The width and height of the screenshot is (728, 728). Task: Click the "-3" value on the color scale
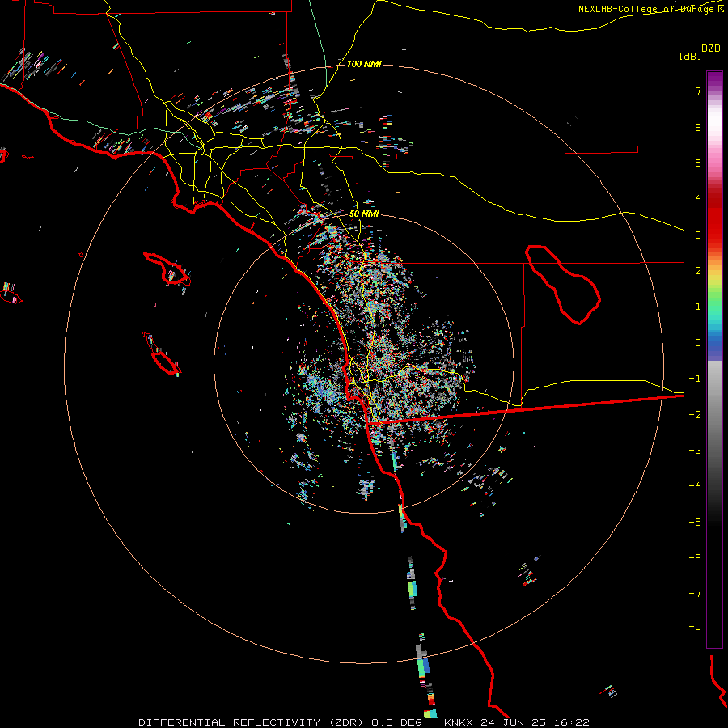coord(695,451)
